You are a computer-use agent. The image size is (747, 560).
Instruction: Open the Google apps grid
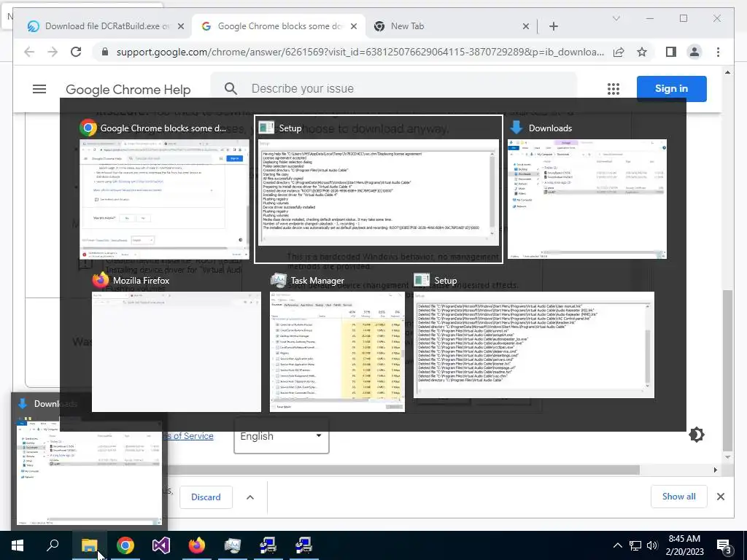613,88
